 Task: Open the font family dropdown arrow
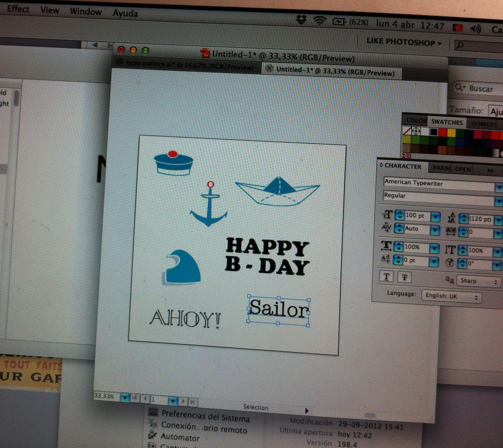(499, 188)
